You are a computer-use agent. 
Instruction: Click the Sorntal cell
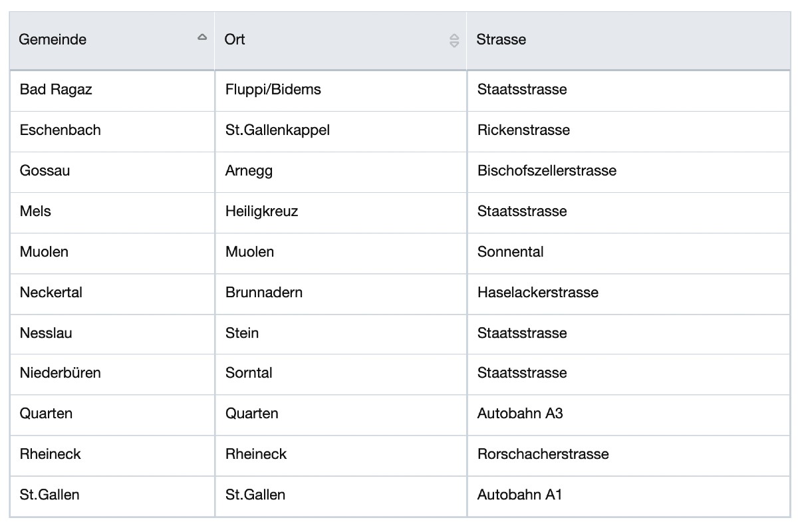249,373
